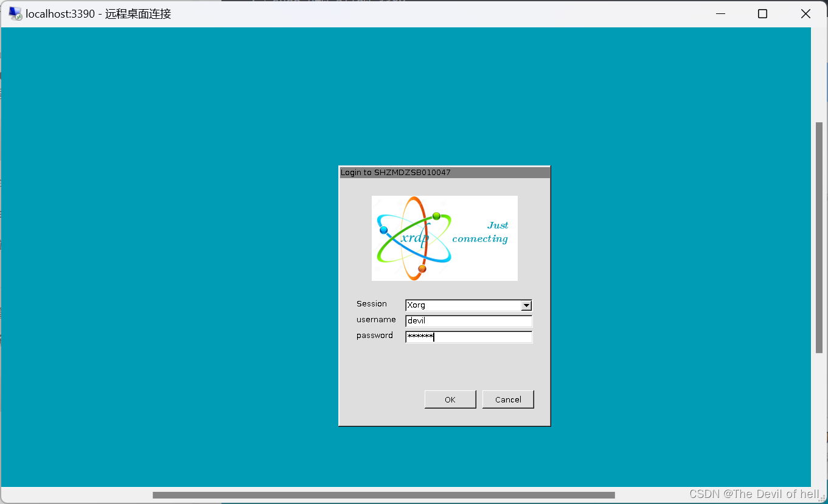
Task: Focus the username field containing devil
Action: tap(468, 321)
